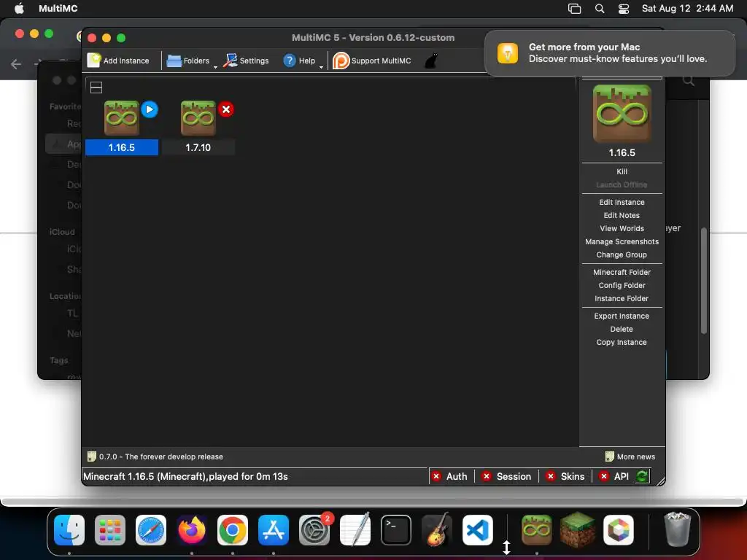Click the Add Instance toolbar button
Screen dimensions: 747x560
click(118, 61)
